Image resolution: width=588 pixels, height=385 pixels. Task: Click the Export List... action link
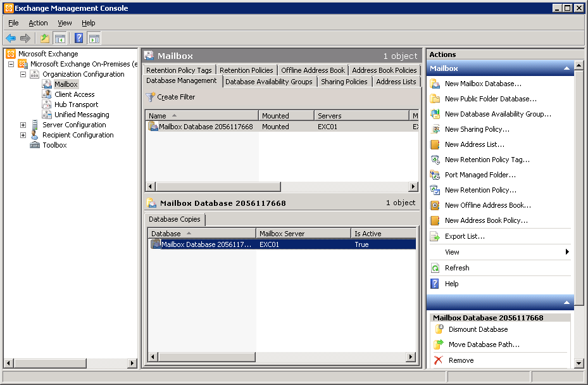[465, 236]
